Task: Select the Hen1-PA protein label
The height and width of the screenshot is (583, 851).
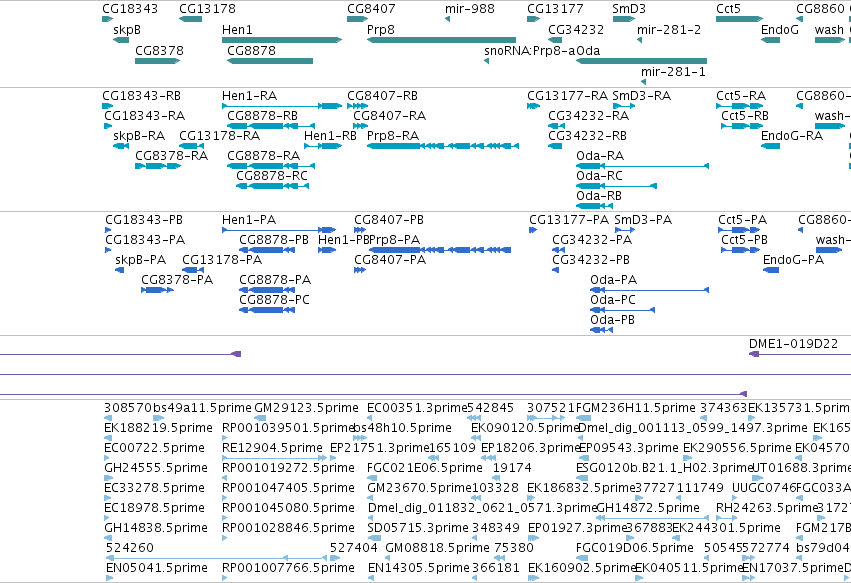Action: pos(249,220)
